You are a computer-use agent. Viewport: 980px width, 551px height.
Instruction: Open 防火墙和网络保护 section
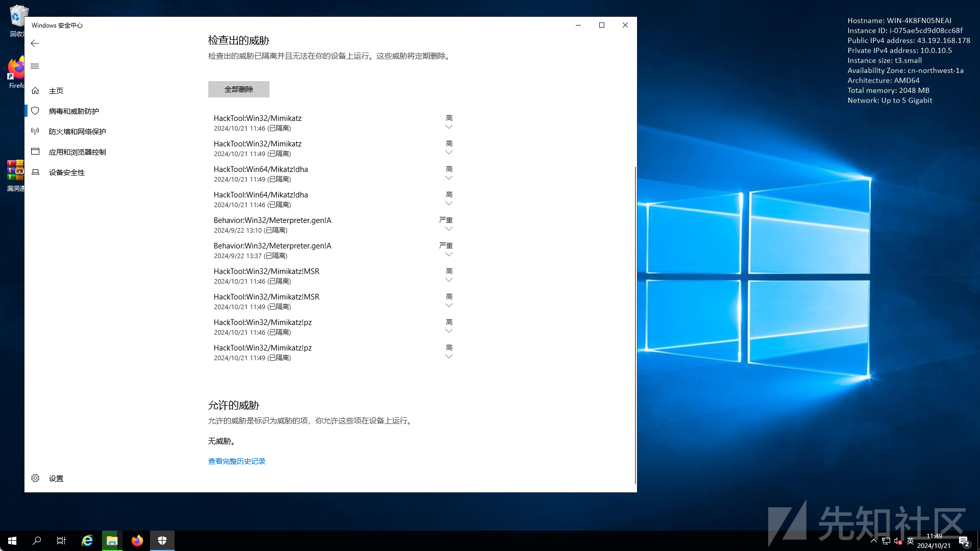[x=78, y=132]
